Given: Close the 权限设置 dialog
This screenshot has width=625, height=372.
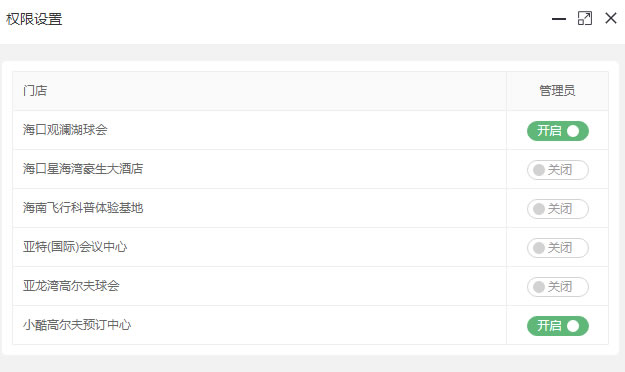Looking at the screenshot, I should tap(611, 18).
